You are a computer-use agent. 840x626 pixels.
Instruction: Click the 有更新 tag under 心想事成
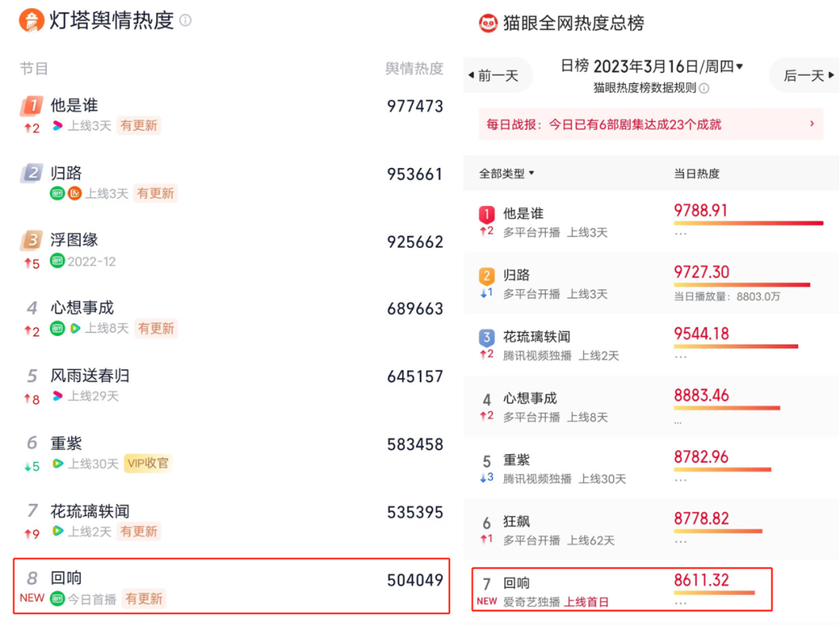pos(156,329)
